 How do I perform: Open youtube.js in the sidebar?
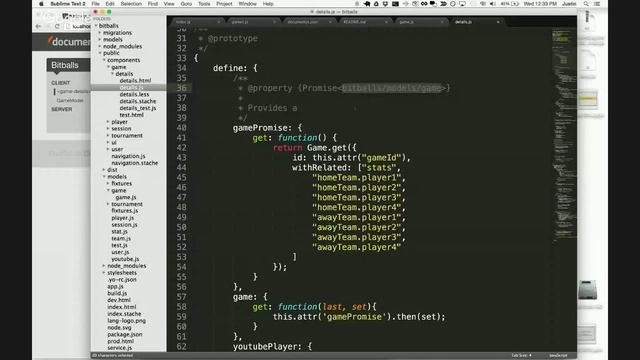click(125, 259)
